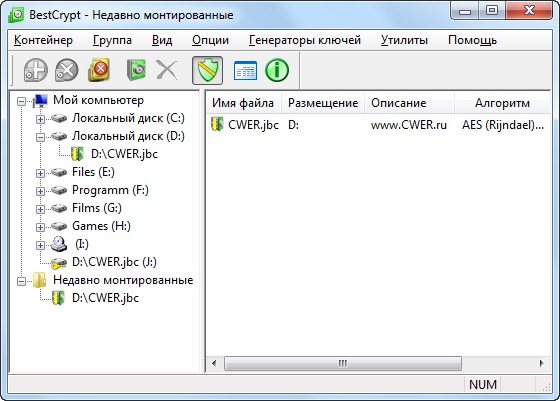Open the Опции menu
Image resolution: width=560 pixels, height=401 pixels.
[210, 40]
